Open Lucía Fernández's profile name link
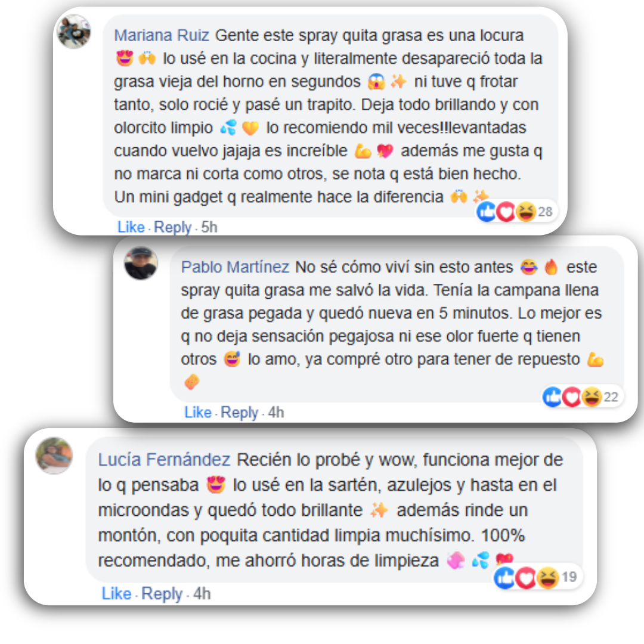Screen dimensions: 644x644 (165, 460)
